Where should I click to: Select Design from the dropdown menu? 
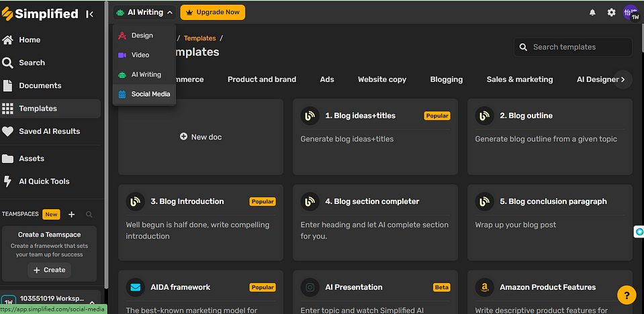[142, 36]
